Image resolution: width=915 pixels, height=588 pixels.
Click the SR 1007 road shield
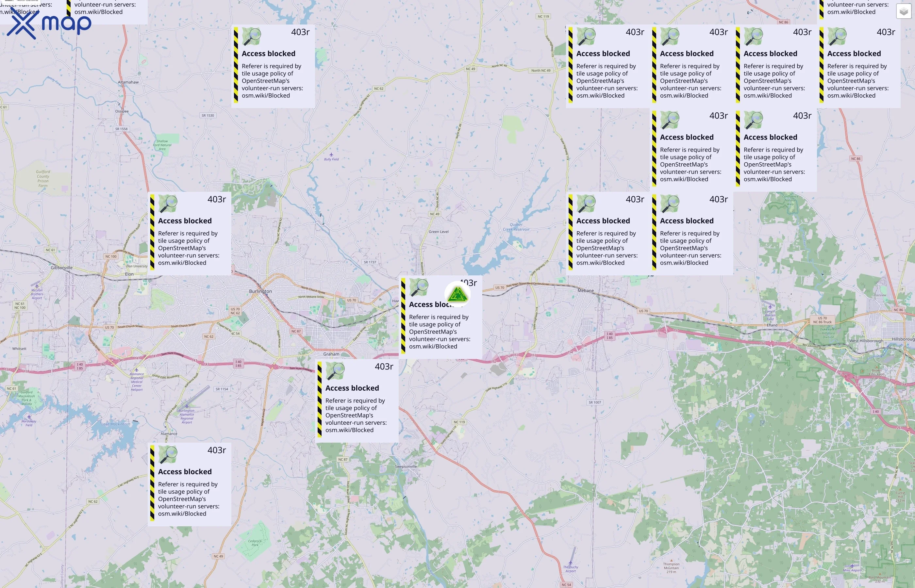pyautogui.click(x=595, y=402)
